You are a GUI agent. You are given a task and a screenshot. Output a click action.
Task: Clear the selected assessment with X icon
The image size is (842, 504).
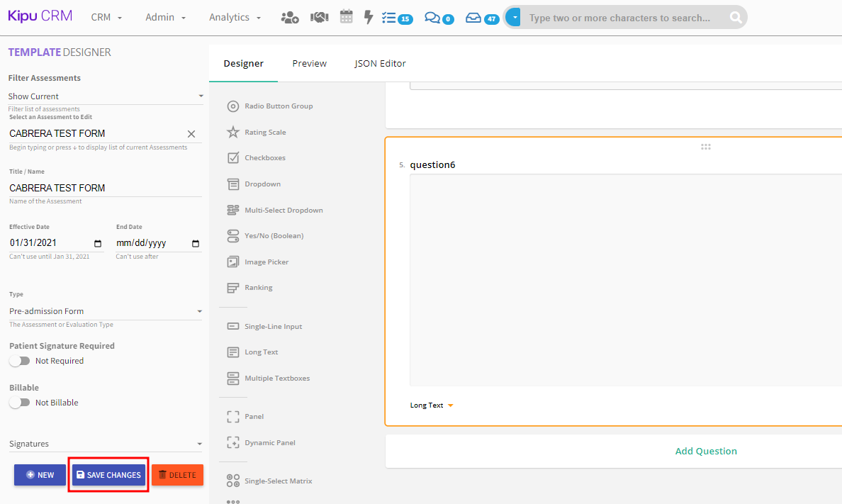point(191,134)
